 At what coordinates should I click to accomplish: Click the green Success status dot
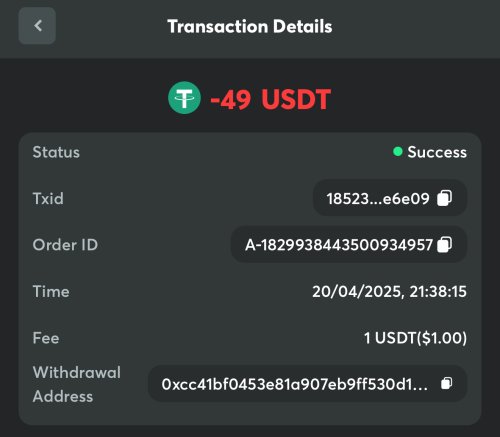point(398,152)
